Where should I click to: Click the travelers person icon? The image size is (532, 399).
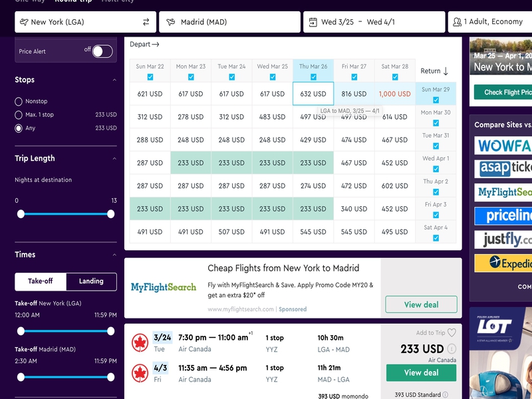(457, 22)
